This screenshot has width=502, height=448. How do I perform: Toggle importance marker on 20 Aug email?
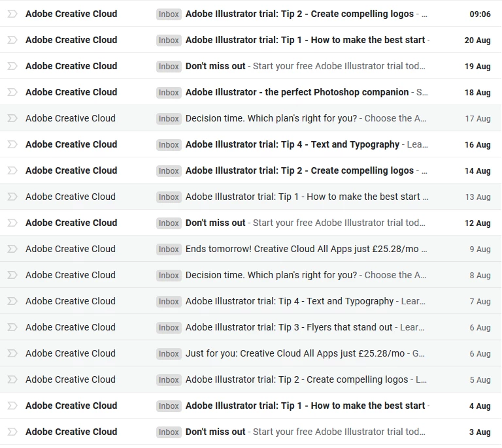[x=12, y=40]
